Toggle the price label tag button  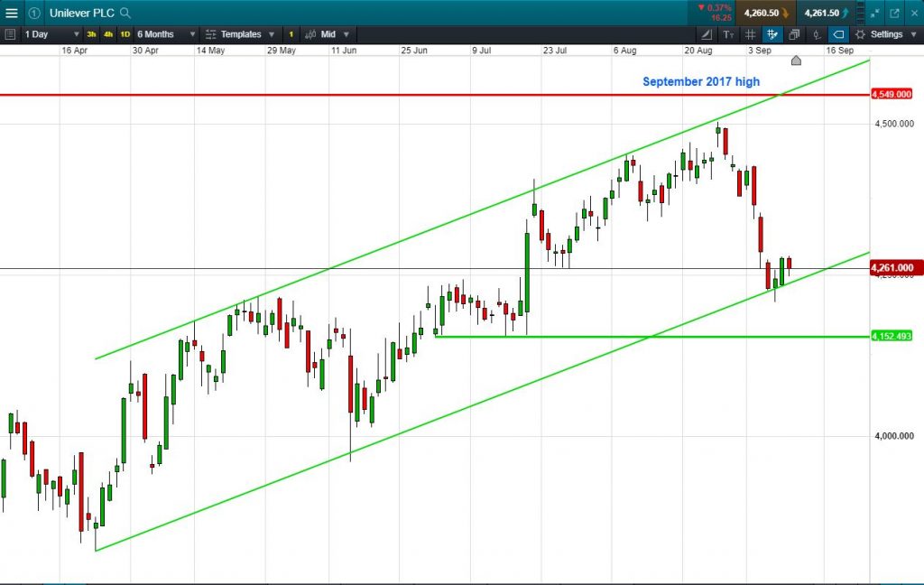coord(838,34)
